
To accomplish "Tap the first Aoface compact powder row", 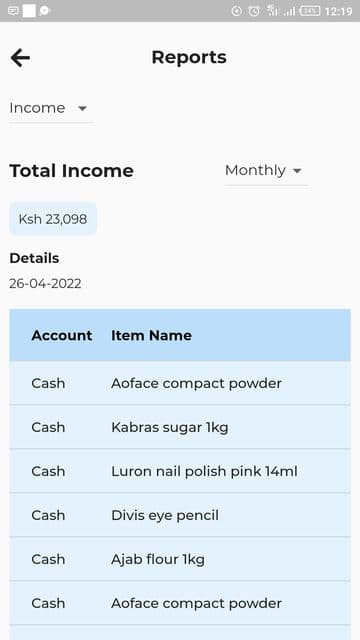I will [180, 383].
